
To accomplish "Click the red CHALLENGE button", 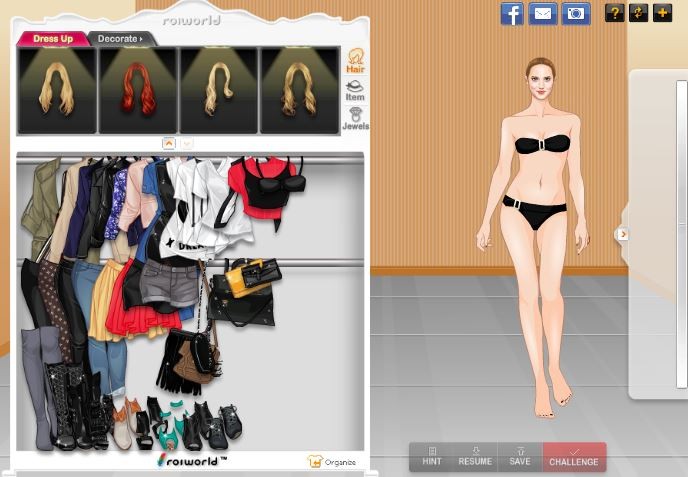I will click(x=574, y=457).
